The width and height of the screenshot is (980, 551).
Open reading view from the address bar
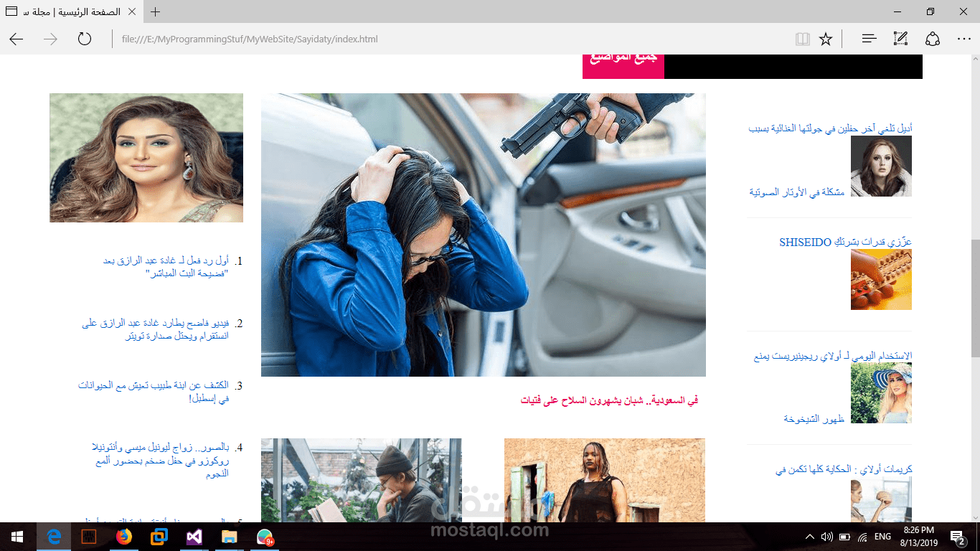click(803, 39)
